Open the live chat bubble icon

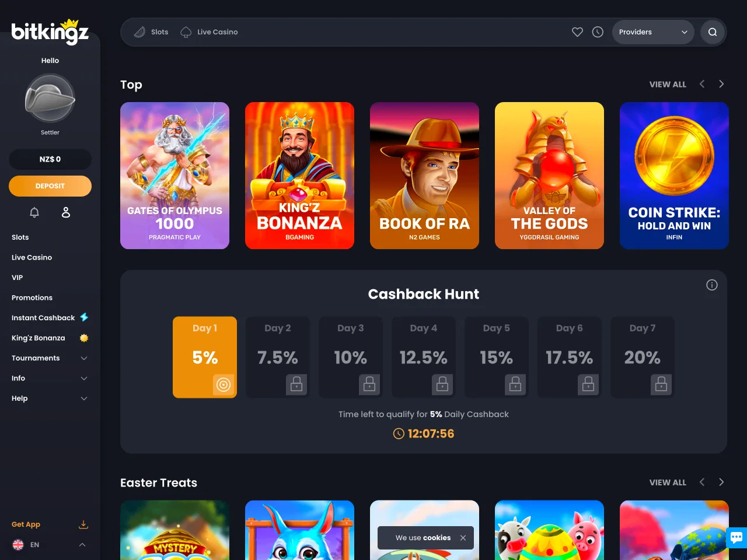pos(736,537)
